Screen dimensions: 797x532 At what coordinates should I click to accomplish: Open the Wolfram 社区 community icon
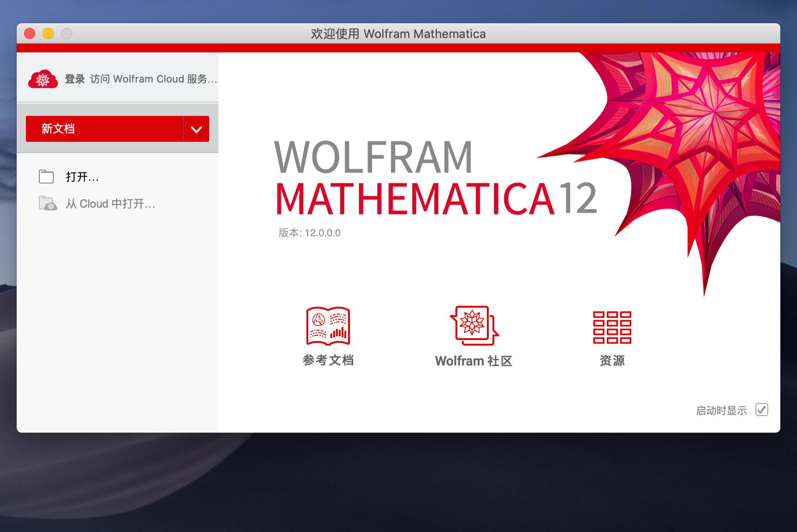pos(474,326)
